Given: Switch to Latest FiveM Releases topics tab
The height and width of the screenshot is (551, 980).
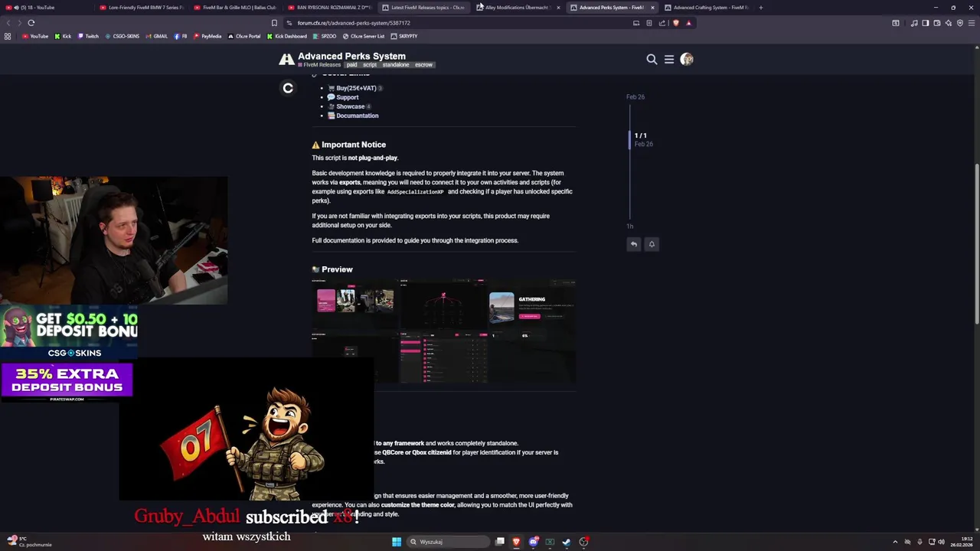Looking at the screenshot, I should (x=423, y=8).
